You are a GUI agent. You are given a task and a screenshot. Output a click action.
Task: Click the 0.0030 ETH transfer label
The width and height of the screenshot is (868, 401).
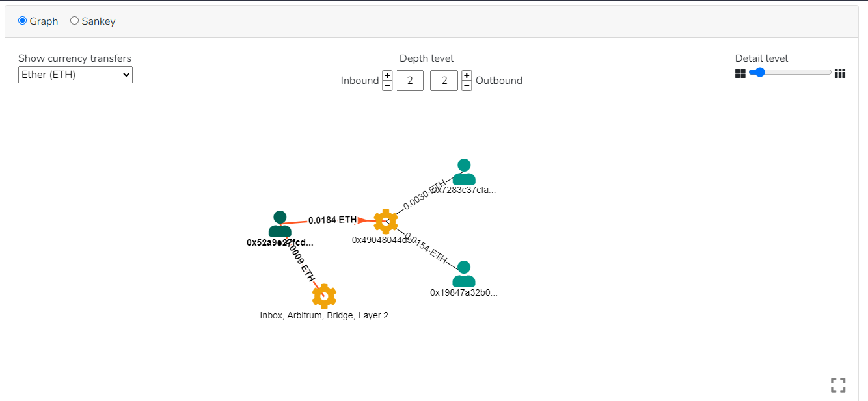pos(425,194)
